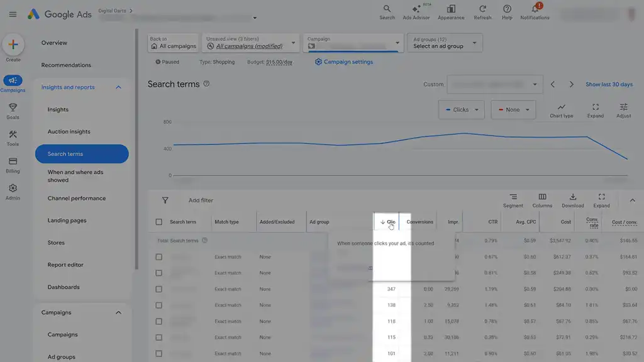This screenshot has width=644, height=362.
Task: Open Notifications bell
Action: point(535,13)
